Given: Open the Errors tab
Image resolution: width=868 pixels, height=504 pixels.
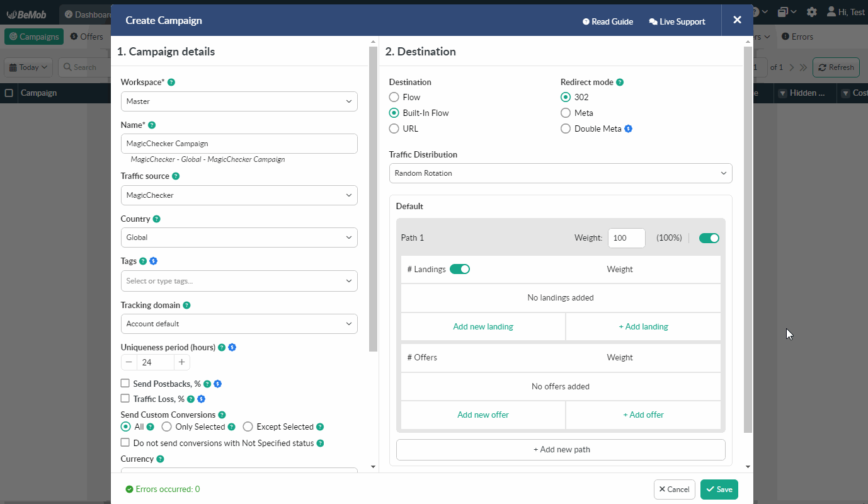Looking at the screenshot, I should pyautogui.click(x=797, y=37).
